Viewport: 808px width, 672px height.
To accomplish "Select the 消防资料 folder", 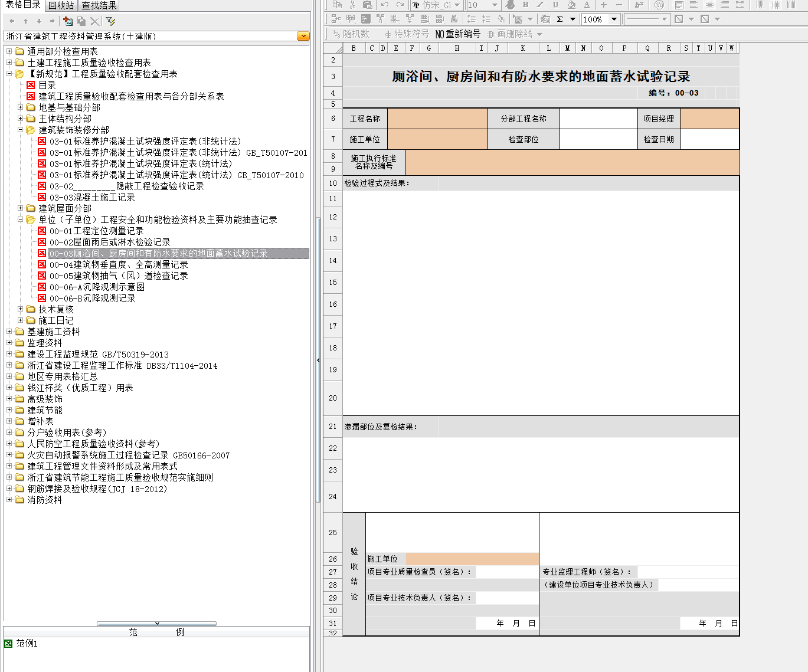I will (44, 500).
